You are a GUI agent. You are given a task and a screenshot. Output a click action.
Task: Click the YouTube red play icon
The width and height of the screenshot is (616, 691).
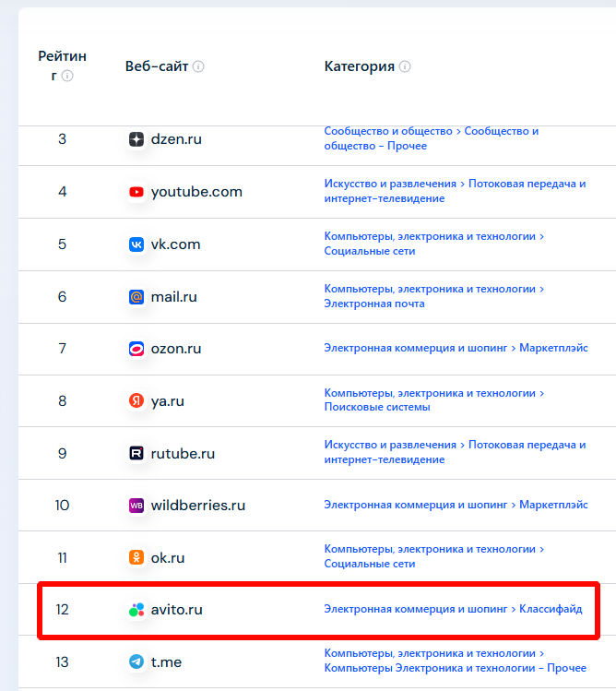point(136,192)
